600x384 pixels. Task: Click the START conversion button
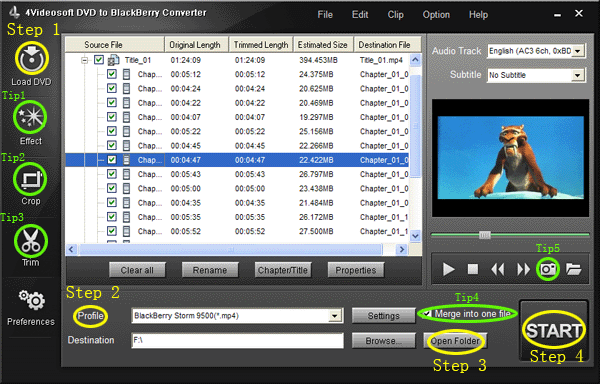point(554,330)
